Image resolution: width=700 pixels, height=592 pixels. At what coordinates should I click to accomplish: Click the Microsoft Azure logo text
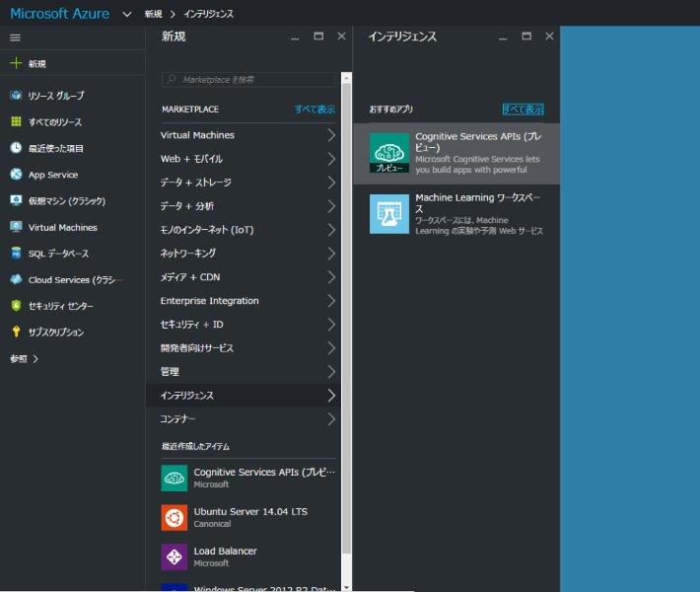[60, 14]
